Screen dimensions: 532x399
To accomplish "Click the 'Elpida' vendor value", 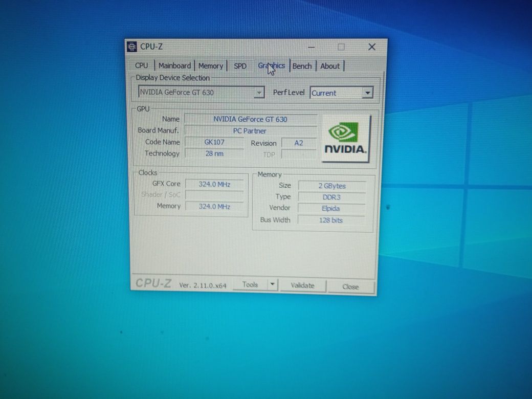I will click(331, 208).
